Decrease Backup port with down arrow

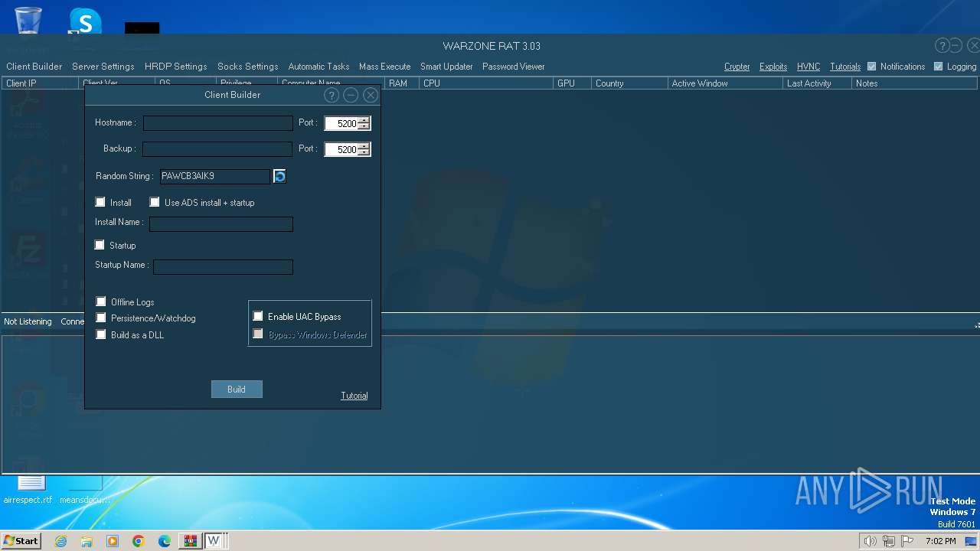[x=364, y=152]
